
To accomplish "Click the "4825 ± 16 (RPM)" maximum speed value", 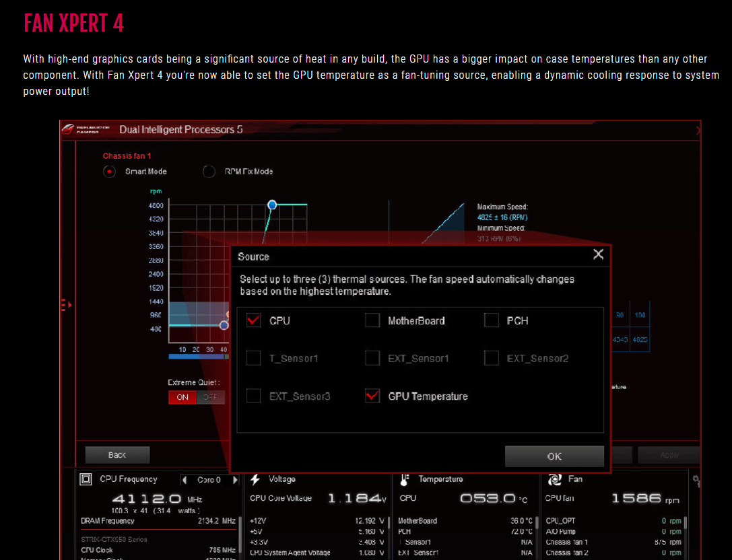I will (x=502, y=217).
